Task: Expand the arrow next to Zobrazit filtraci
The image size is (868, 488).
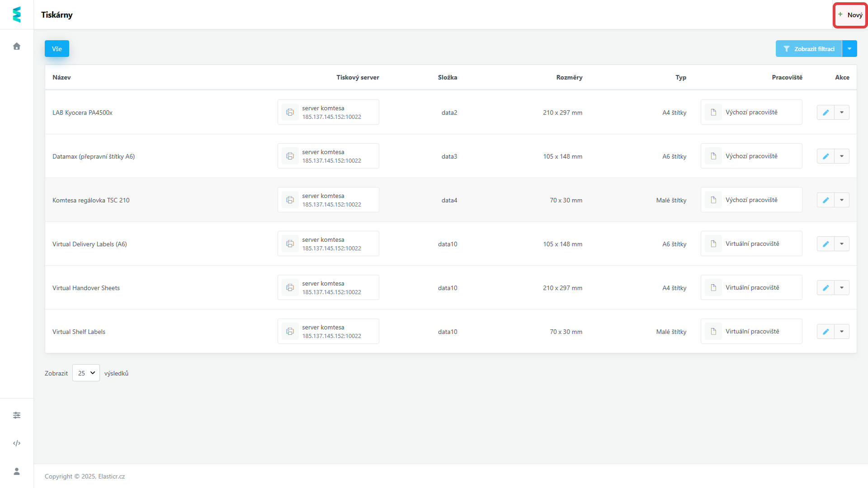Action: pos(849,49)
